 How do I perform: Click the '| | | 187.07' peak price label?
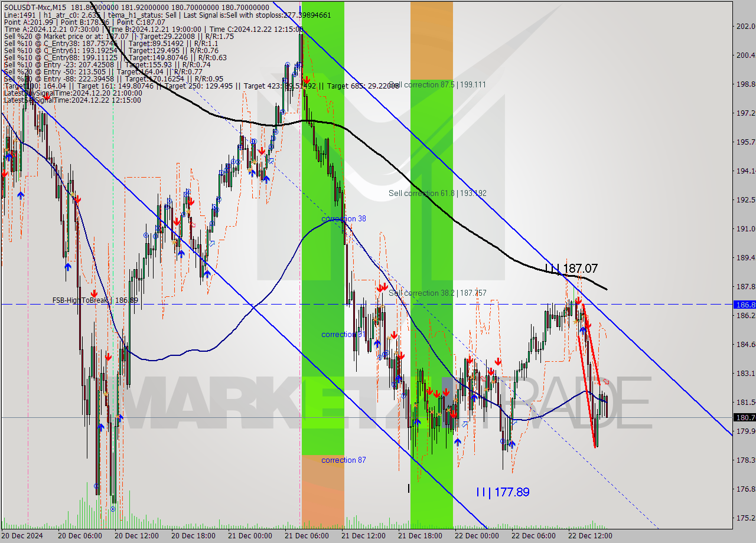click(x=571, y=269)
